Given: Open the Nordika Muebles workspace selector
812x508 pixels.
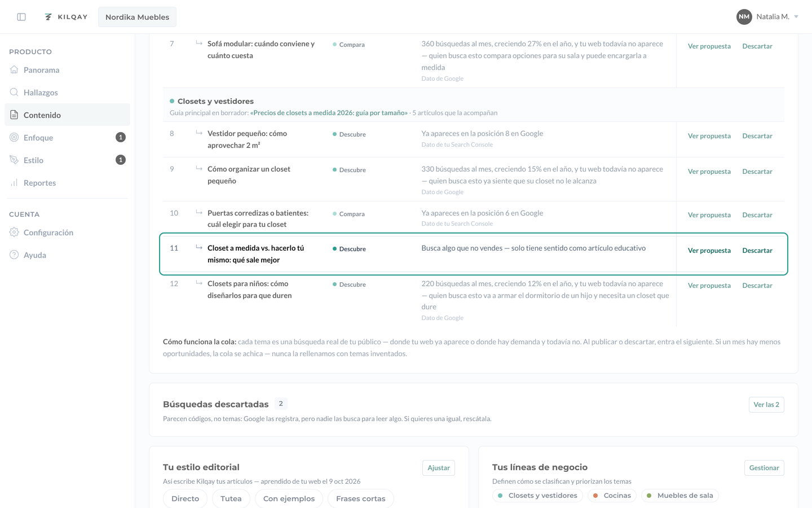Looking at the screenshot, I should point(137,17).
